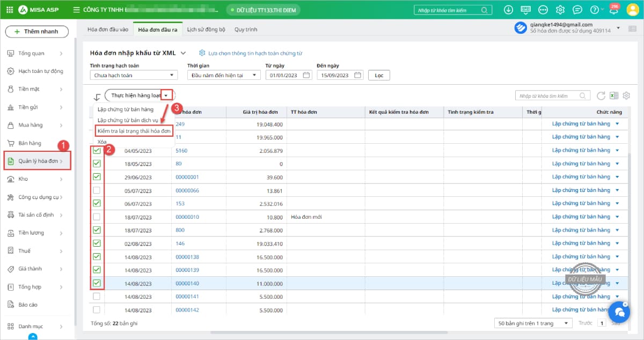644x340 pixels.
Task: Collapse sidebar using bottom blue arrow
Action: pyautogui.click(x=33, y=337)
